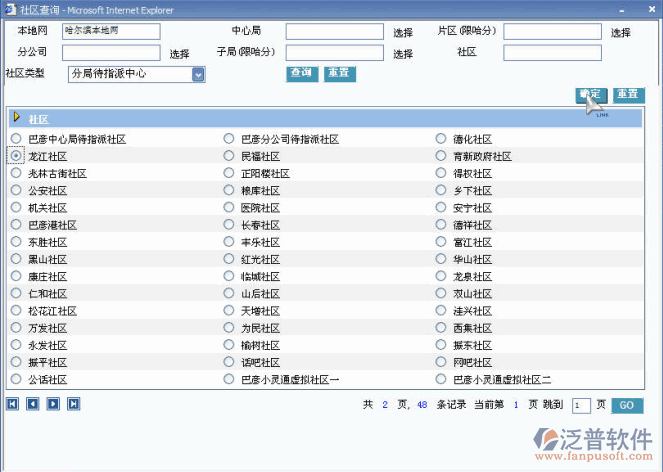Screen dimensions: 663x472
Task: Select the 网吧社区 radio button
Action: pyautogui.click(x=441, y=362)
